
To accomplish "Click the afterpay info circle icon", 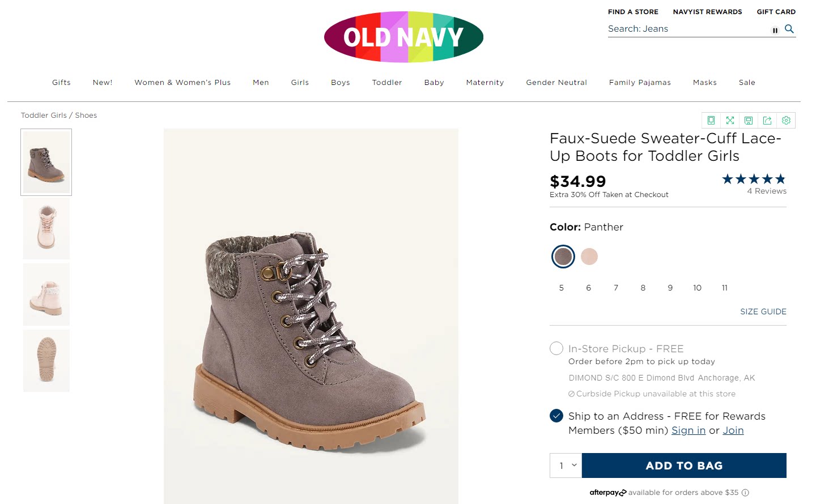I will tap(745, 493).
